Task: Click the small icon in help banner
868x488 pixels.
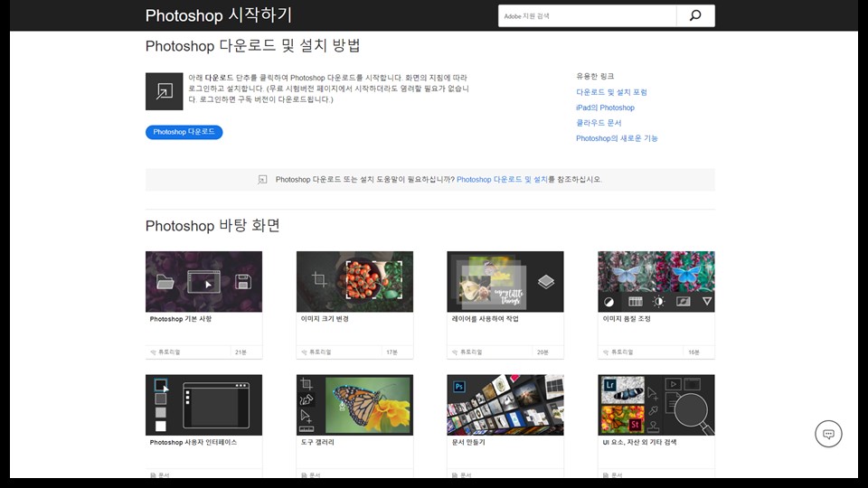Action: 262,180
